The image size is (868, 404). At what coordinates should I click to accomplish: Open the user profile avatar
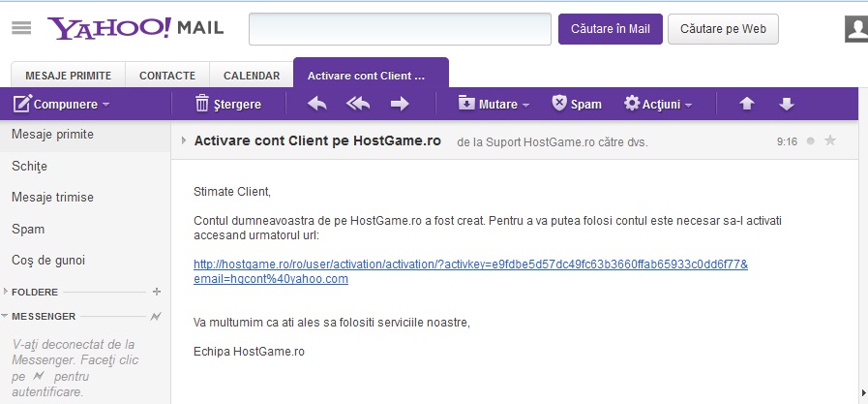(x=856, y=29)
